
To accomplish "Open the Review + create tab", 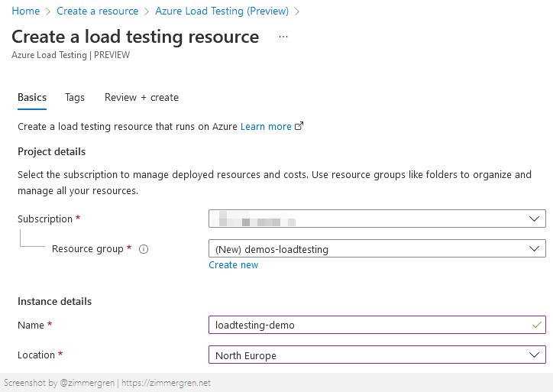I will (x=141, y=97).
